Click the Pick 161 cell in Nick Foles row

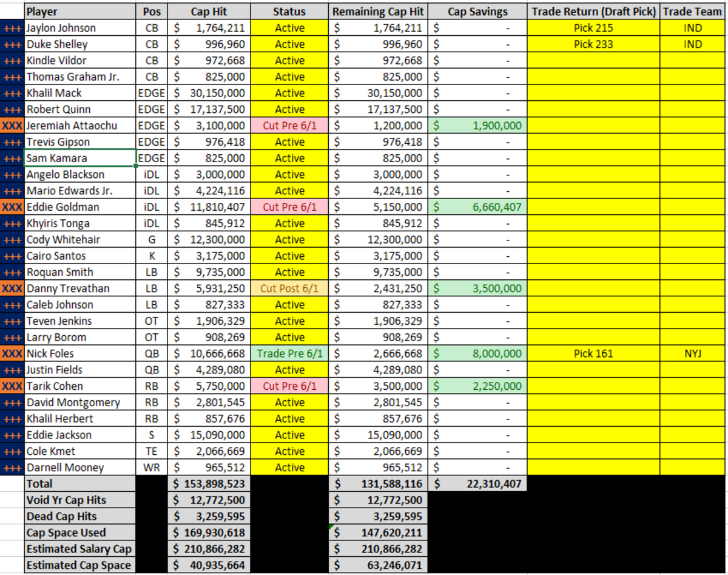(x=593, y=353)
